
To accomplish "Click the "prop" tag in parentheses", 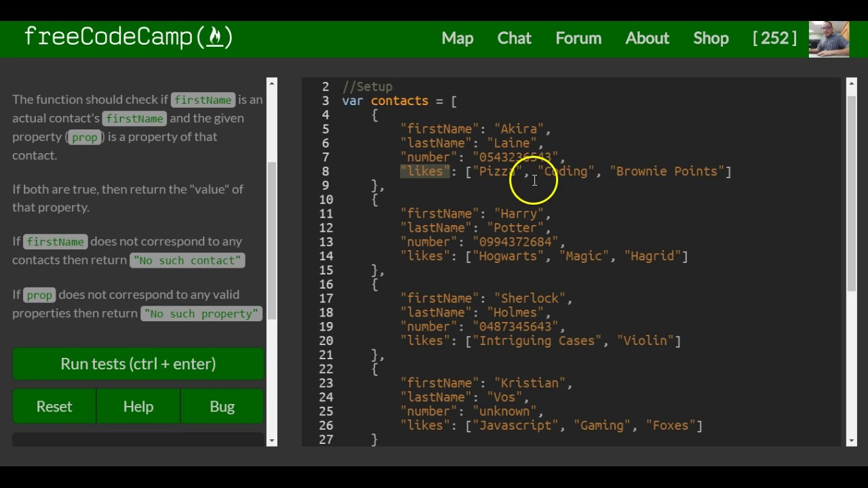I will (85, 137).
